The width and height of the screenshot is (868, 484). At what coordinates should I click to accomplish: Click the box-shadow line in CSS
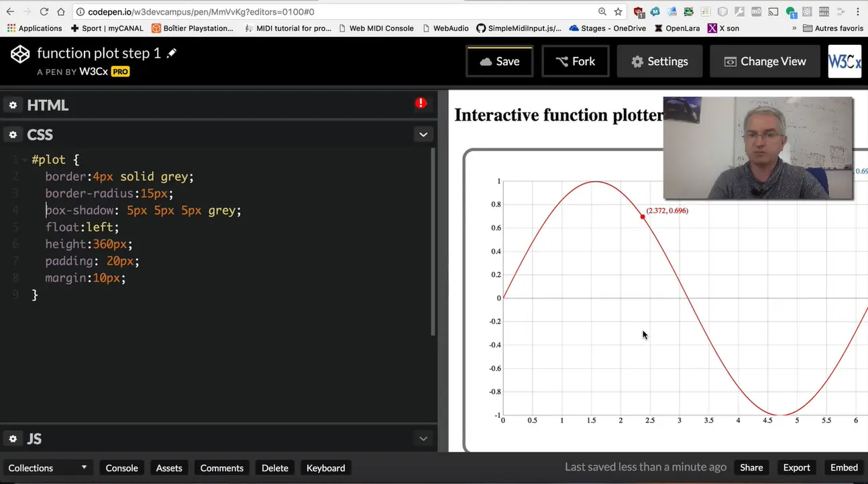click(143, 210)
